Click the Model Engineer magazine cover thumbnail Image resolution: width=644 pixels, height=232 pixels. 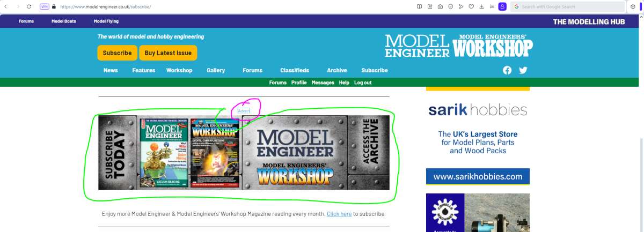click(163, 152)
